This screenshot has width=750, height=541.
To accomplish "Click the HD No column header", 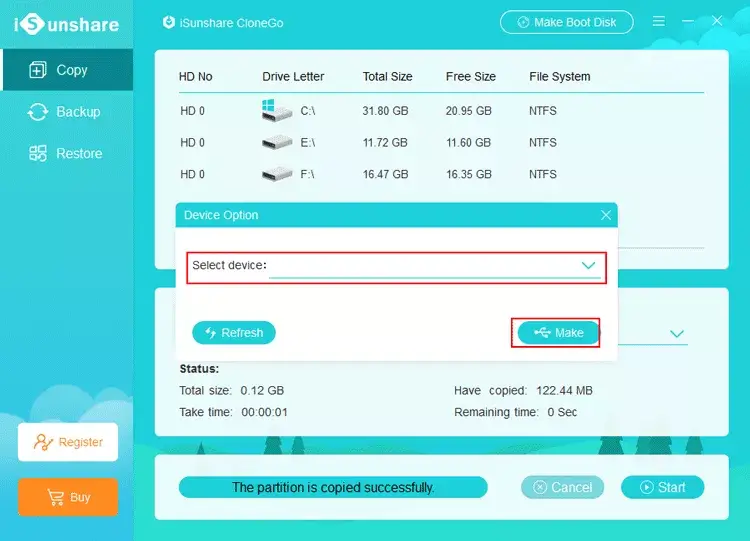I will [195, 77].
